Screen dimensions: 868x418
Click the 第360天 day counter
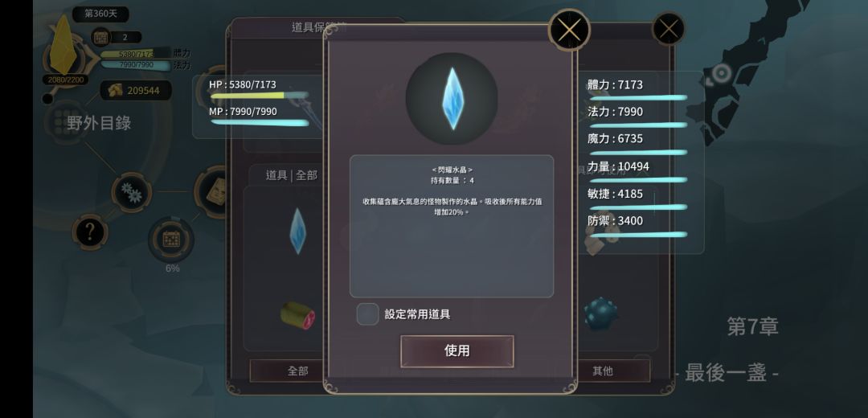pyautogui.click(x=100, y=14)
